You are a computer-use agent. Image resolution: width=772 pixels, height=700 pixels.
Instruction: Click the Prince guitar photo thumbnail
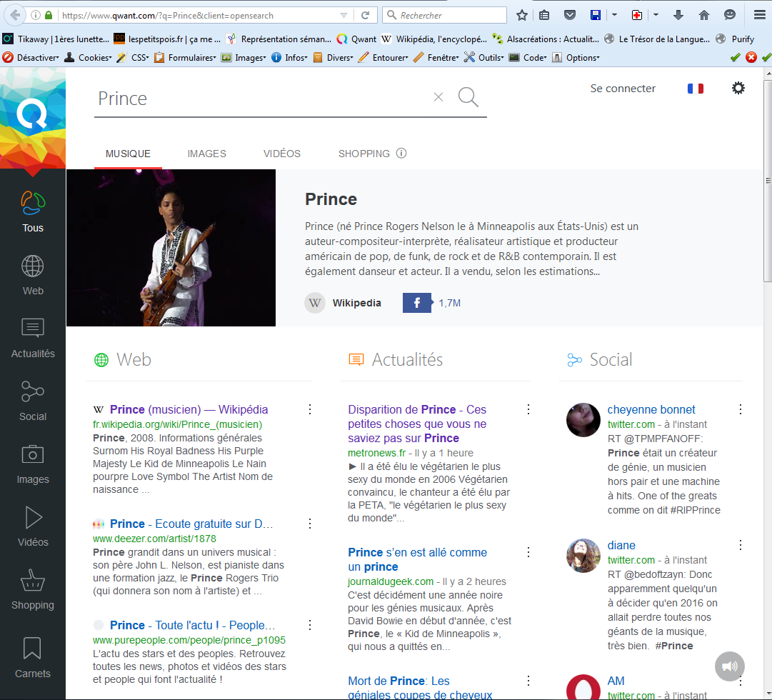coord(171,248)
